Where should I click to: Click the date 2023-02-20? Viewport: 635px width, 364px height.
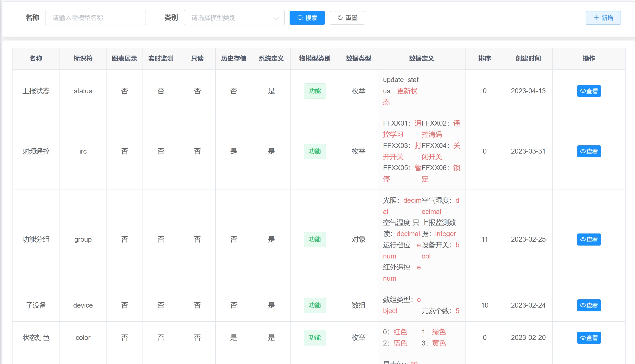click(528, 338)
